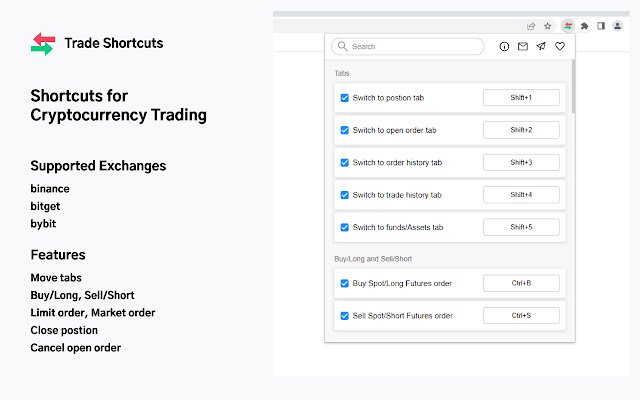Click the 'Switch to postion tab' label
The image size is (640, 400).
point(388,98)
